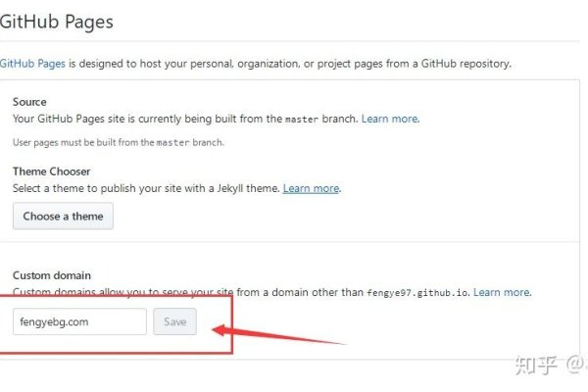Image resolution: width=588 pixels, height=392 pixels.
Task: Click the Custom domain section heading
Action: (x=53, y=275)
